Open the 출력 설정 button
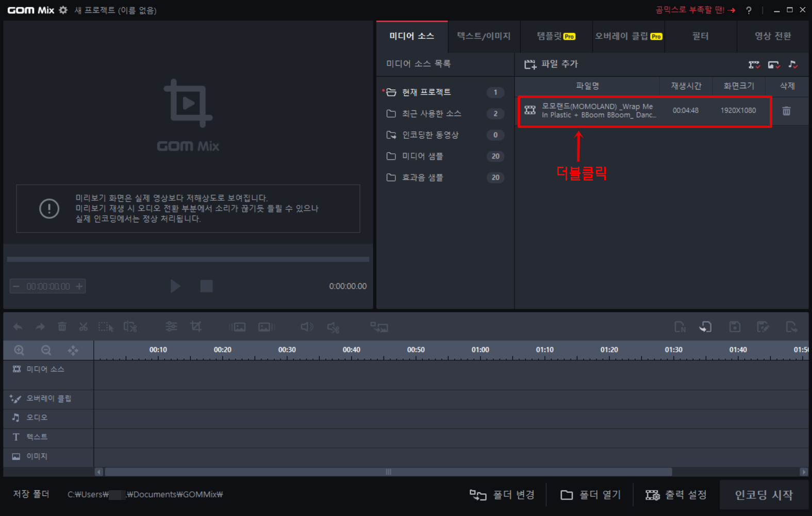 coord(676,495)
